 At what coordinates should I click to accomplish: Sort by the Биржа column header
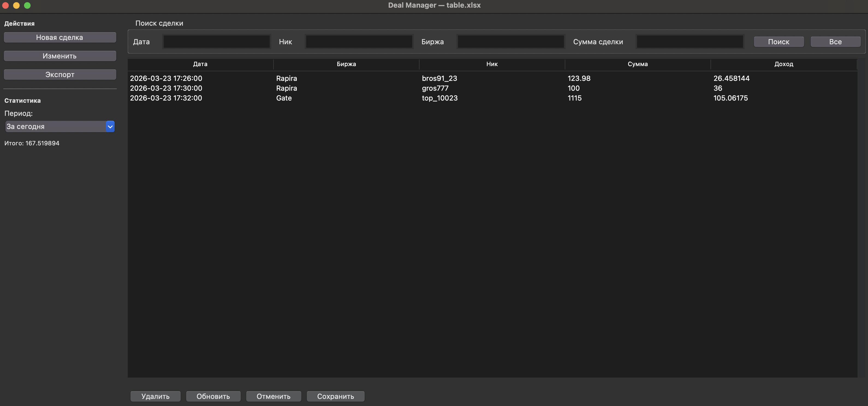[346, 64]
